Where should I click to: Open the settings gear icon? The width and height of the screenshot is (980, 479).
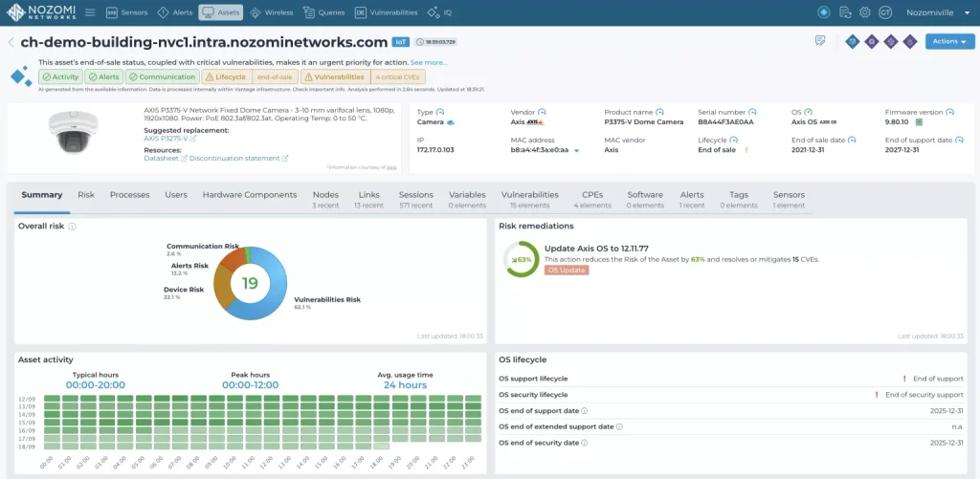pos(865,12)
